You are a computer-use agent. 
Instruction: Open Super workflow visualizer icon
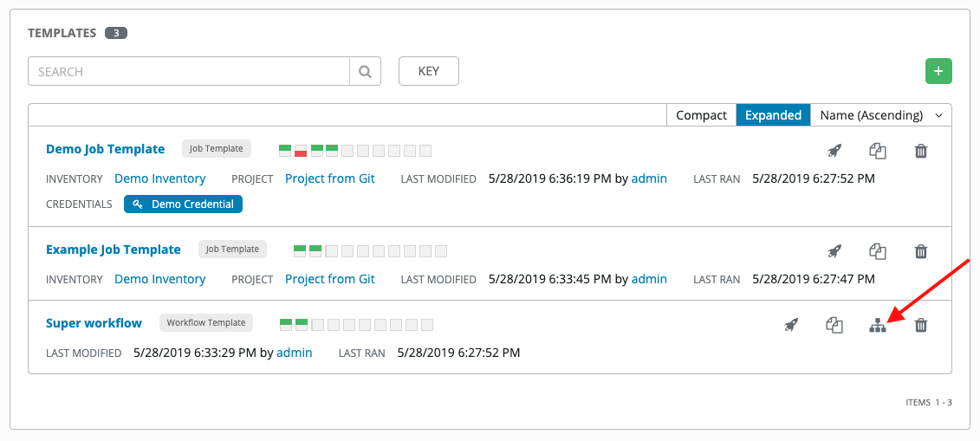coord(878,326)
